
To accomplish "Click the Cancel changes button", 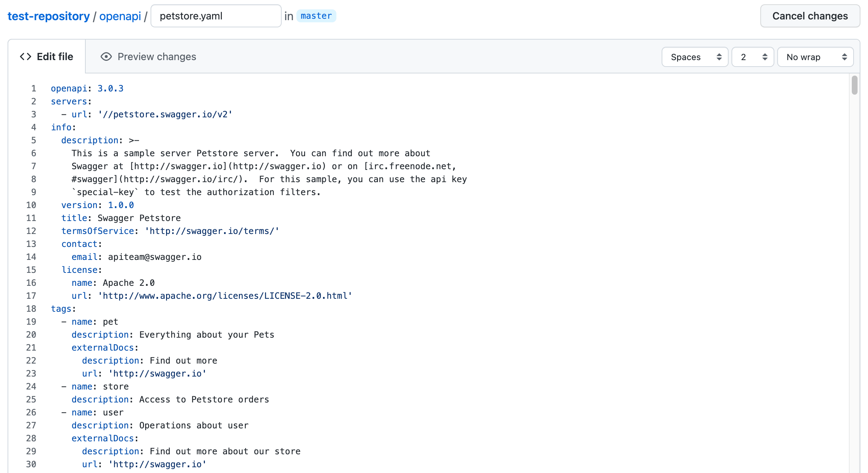I will (810, 16).
